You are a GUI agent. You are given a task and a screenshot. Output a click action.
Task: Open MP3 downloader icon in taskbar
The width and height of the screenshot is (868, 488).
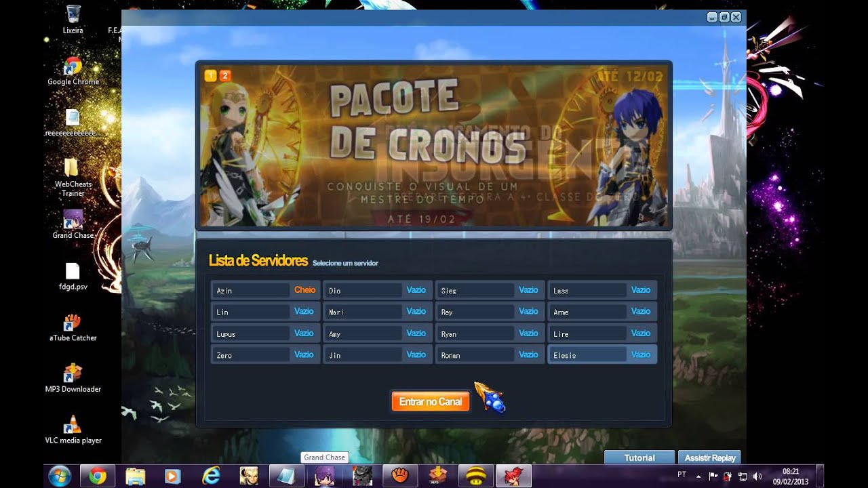(x=437, y=476)
